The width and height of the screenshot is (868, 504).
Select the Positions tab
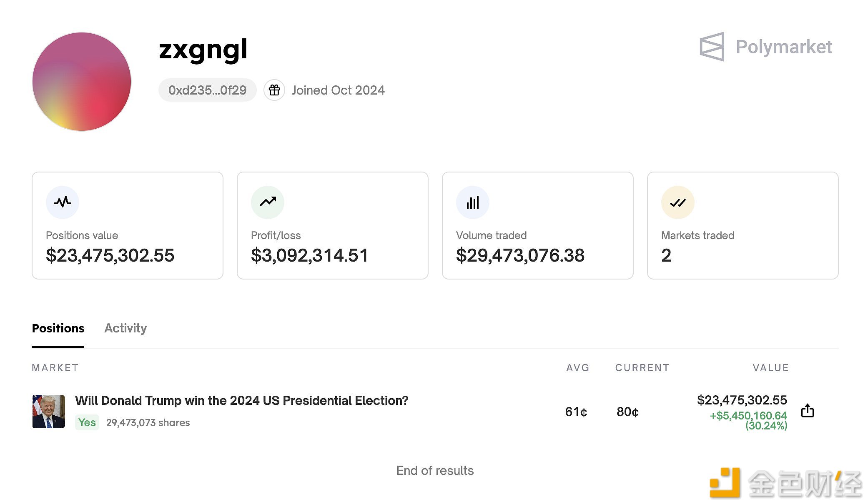58,328
